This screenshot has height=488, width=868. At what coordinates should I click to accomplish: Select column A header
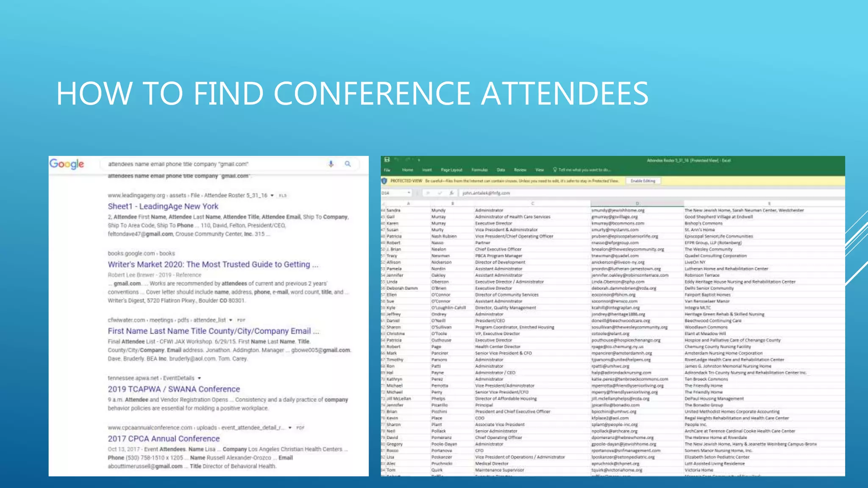(x=408, y=204)
